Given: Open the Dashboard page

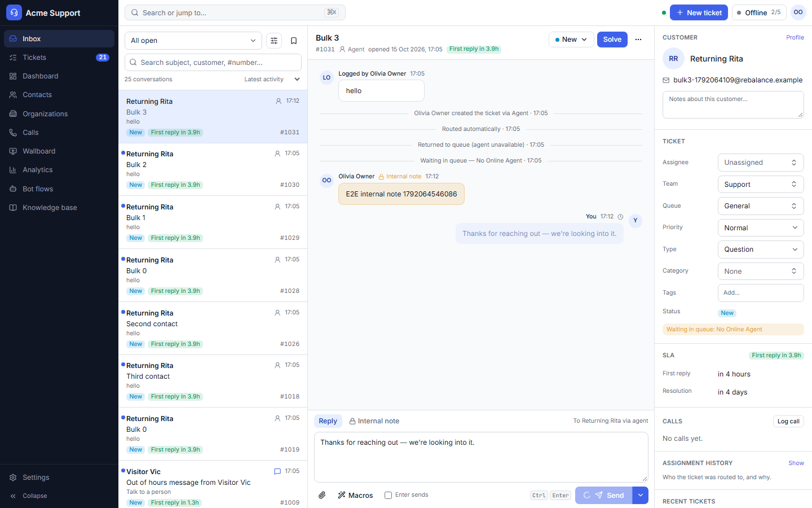Looking at the screenshot, I should 59,76.
